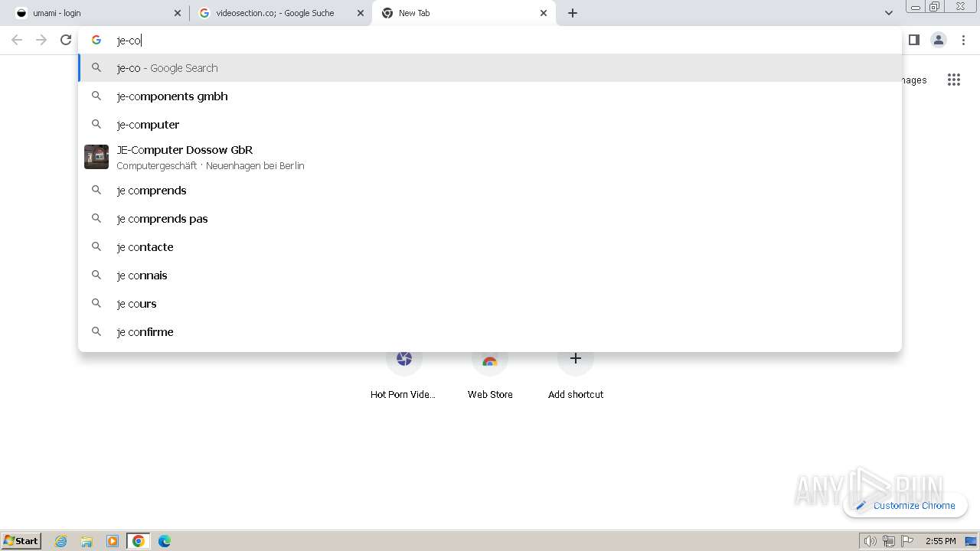This screenshot has width=980, height=551.
Task: Open the Google apps grid
Action: [x=953, y=80]
